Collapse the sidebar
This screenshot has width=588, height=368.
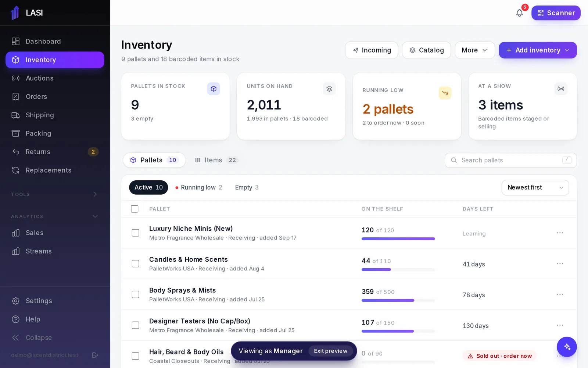[x=55, y=338]
